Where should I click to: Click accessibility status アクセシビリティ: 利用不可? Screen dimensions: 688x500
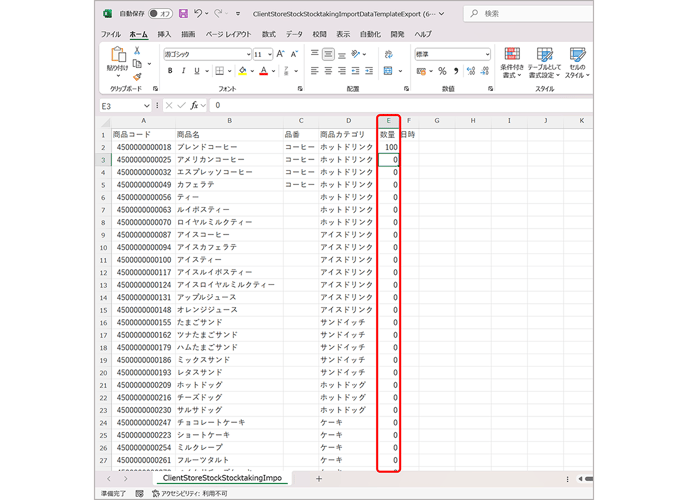[x=190, y=493]
